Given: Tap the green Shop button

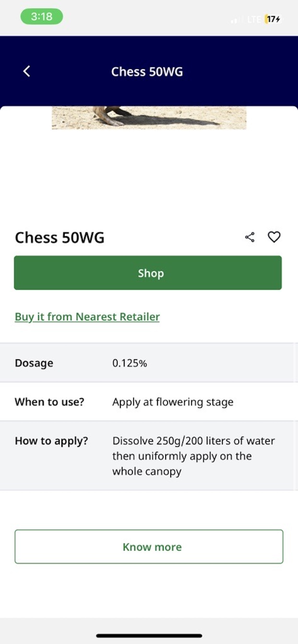Looking at the screenshot, I should coord(149,273).
